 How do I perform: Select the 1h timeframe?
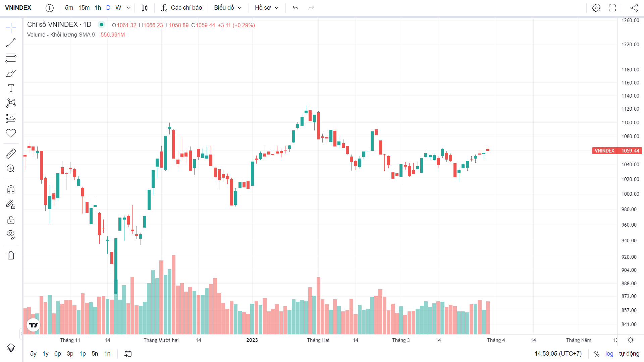[98, 8]
